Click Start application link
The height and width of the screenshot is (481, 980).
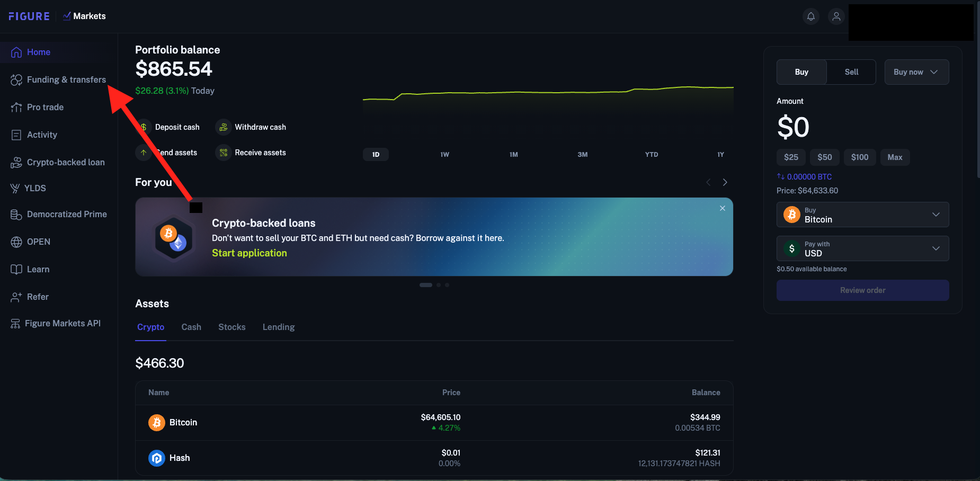[x=250, y=253]
